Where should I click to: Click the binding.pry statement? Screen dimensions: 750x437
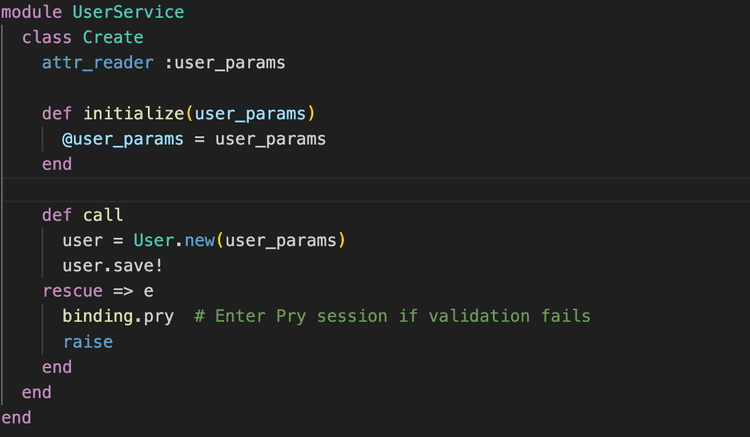point(118,316)
